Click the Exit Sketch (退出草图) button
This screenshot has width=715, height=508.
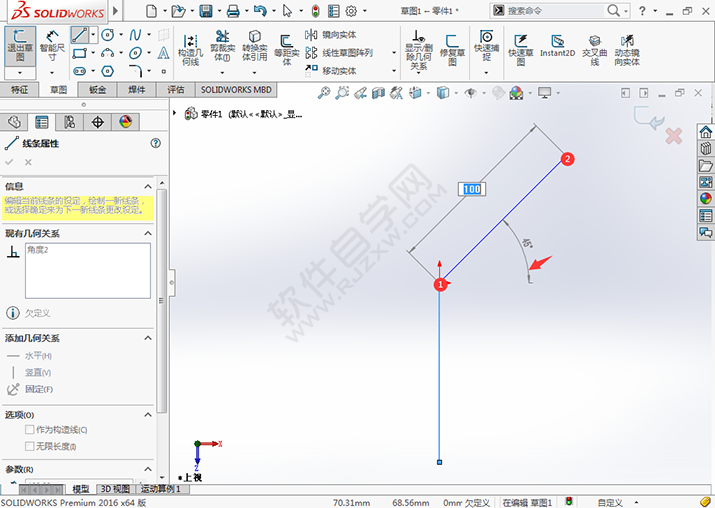(20, 46)
